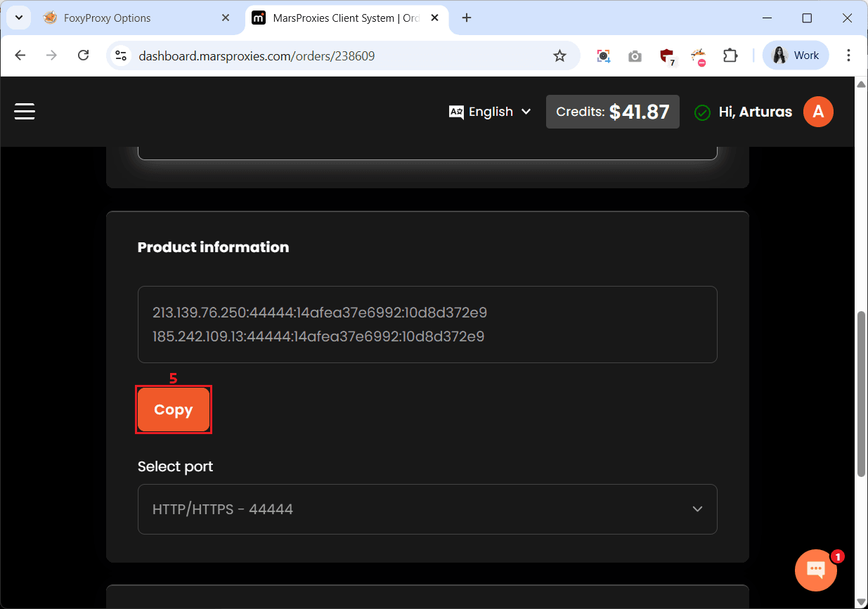
Task: Click the camera screenshot extension icon
Action: tap(635, 55)
